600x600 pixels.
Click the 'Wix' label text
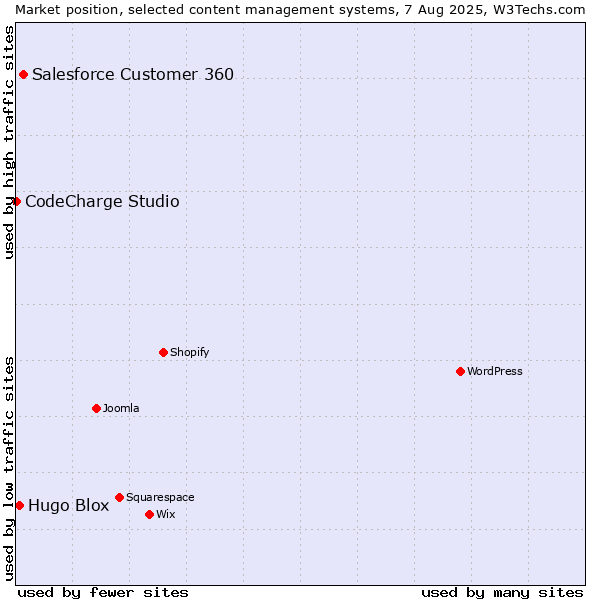166,514
